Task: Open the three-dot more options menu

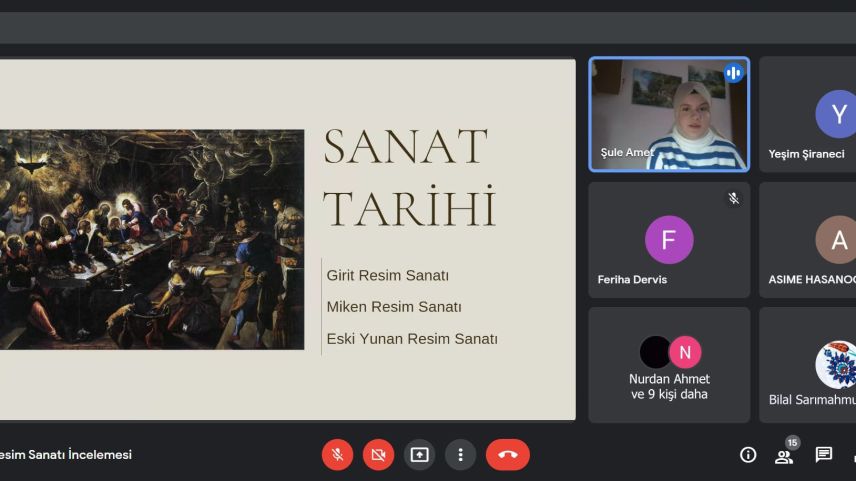Action: pos(460,455)
